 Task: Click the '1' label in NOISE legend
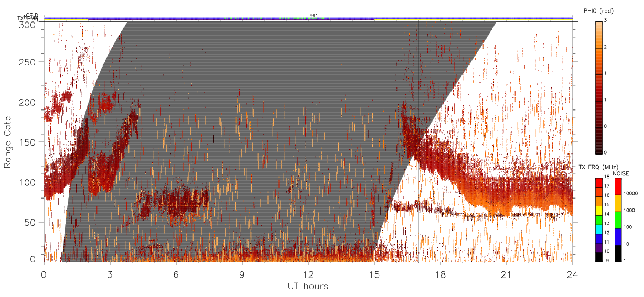[625, 260]
